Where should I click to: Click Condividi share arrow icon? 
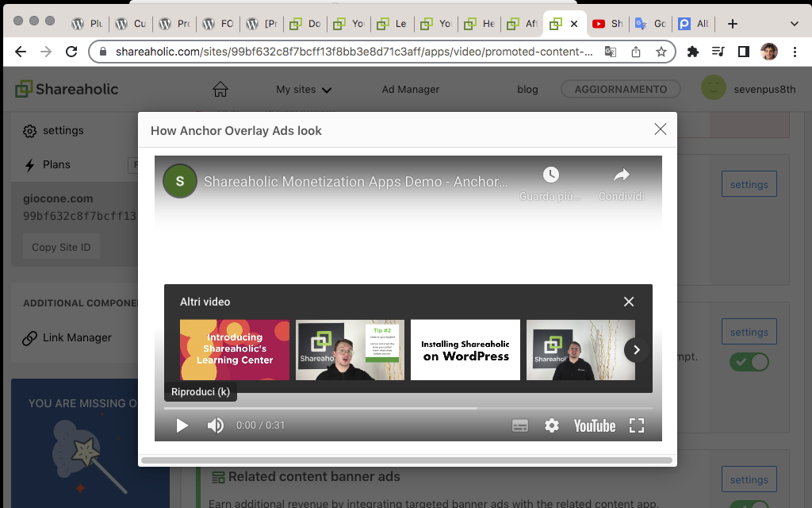coord(622,175)
